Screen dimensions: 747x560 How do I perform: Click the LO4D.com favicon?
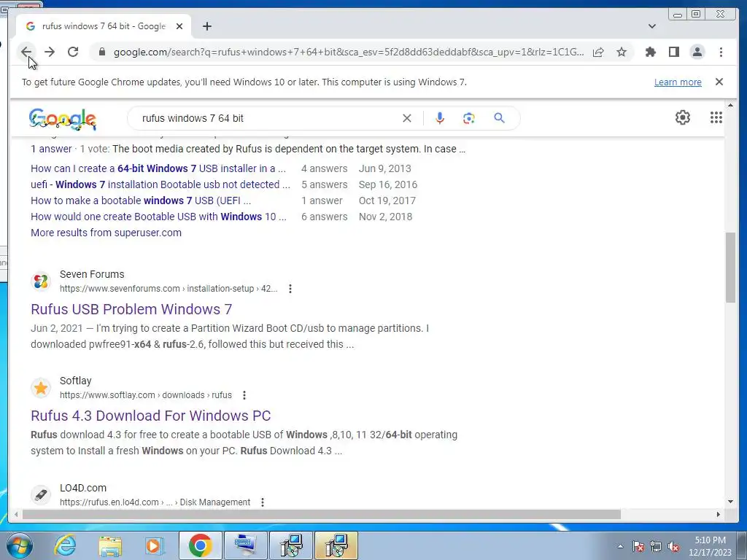click(x=41, y=495)
